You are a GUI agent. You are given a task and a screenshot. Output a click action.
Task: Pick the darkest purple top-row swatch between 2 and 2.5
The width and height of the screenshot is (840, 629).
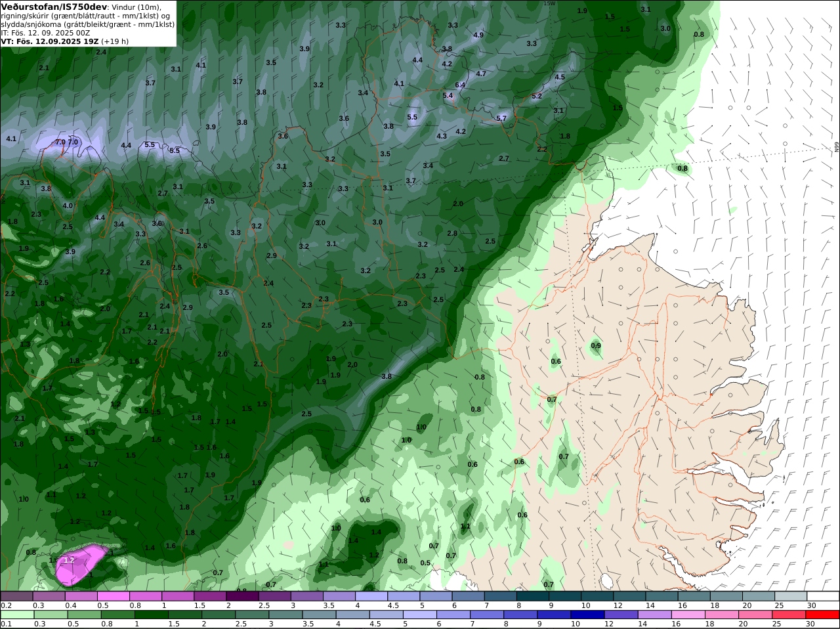[242, 596]
